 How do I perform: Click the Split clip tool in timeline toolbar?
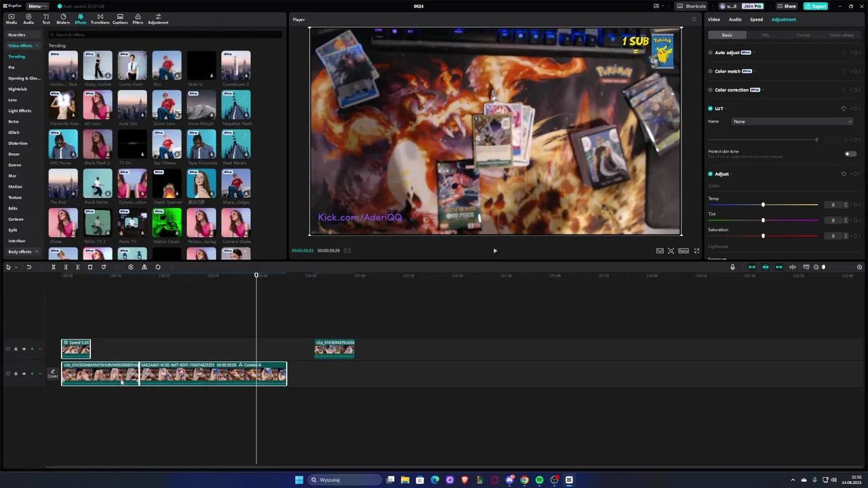point(54,267)
